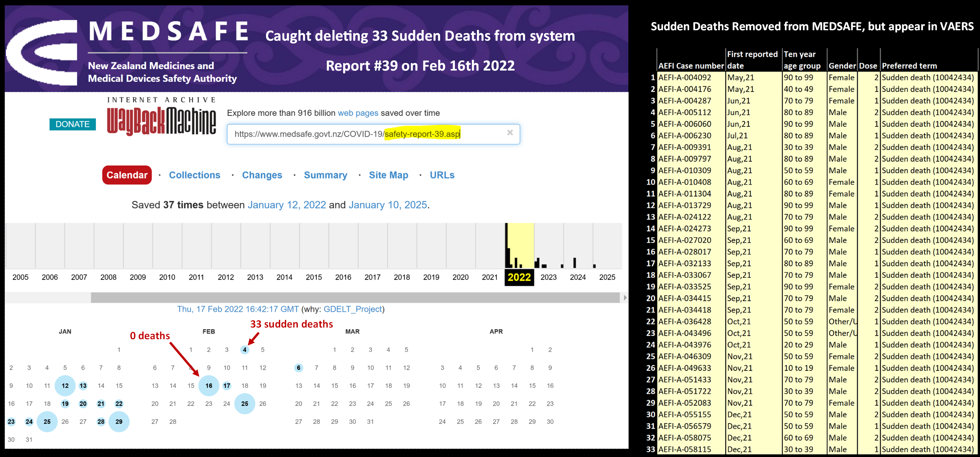Screen dimensions: 980x457
Task: Open the Site Map tab
Action: 388,175
